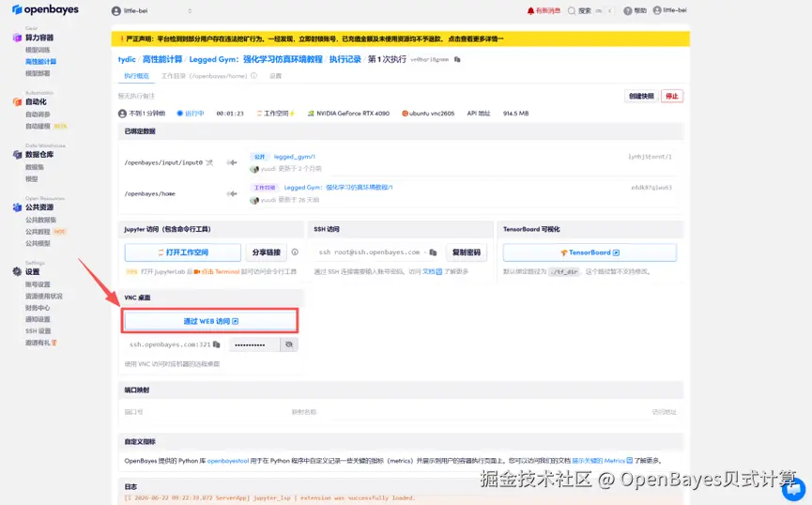Click the NVIDIA GeForce RTX 4090 icon

tap(311, 114)
